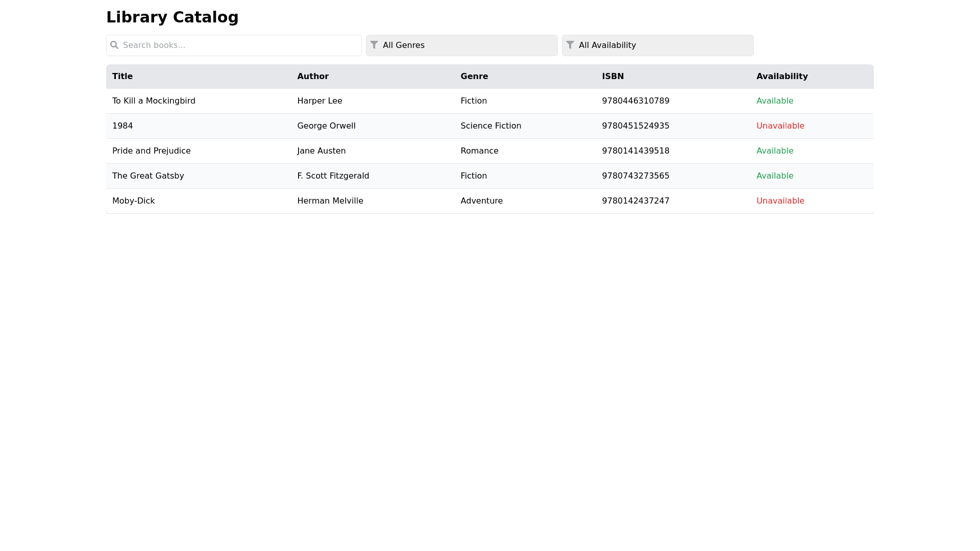Click ISBN 9780142437247
980x551 pixels.
coord(635,201)
